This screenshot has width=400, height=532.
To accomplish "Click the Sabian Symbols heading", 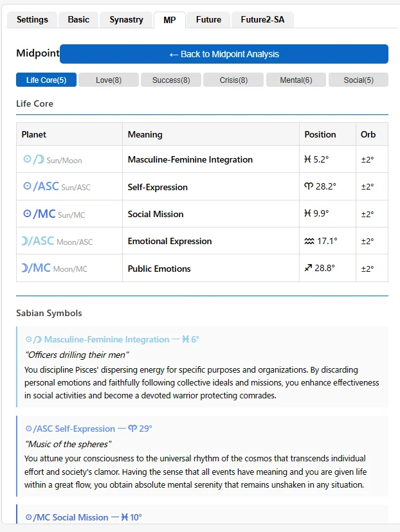I will [49, 313].
